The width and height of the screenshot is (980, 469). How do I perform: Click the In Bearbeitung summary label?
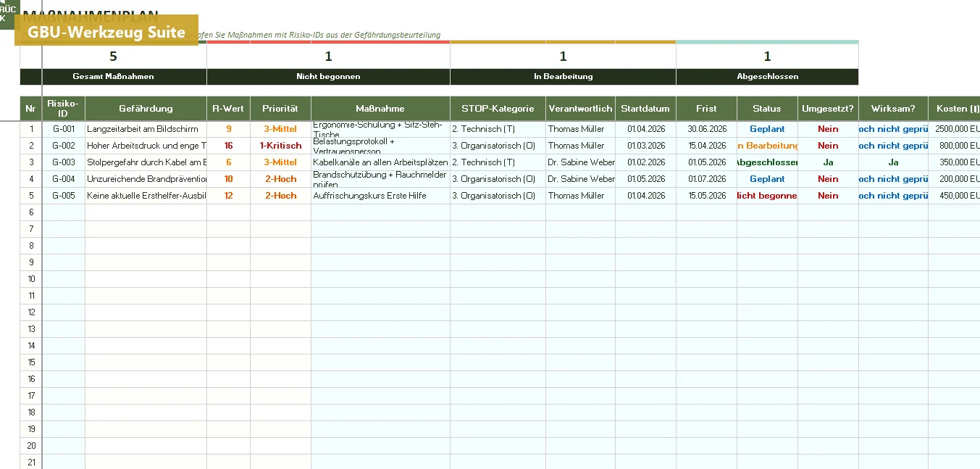[563, 76]
